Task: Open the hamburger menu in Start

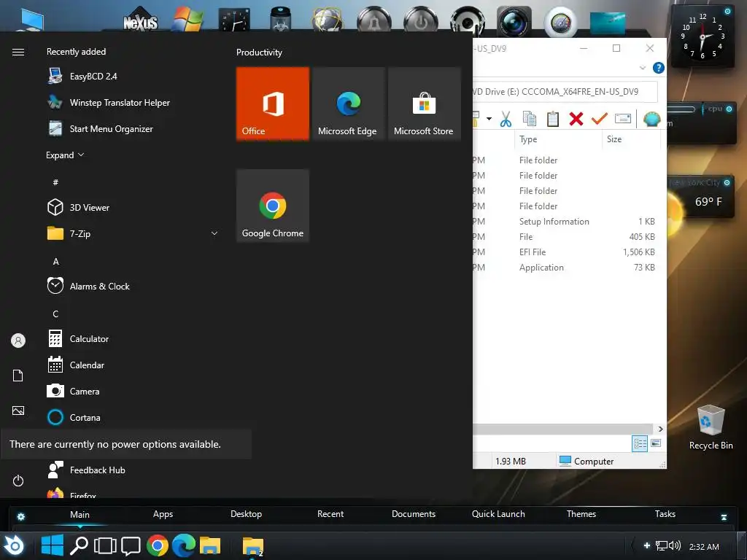Action: click(18, 52)
